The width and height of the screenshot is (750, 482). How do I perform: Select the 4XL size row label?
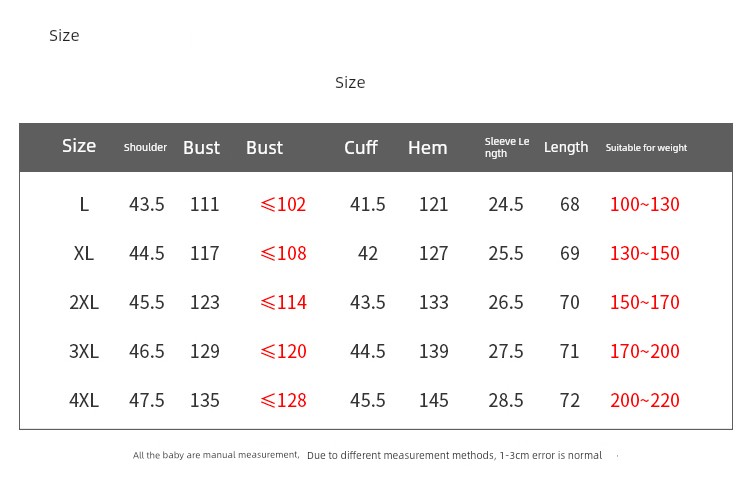click(x=84, y=400)
